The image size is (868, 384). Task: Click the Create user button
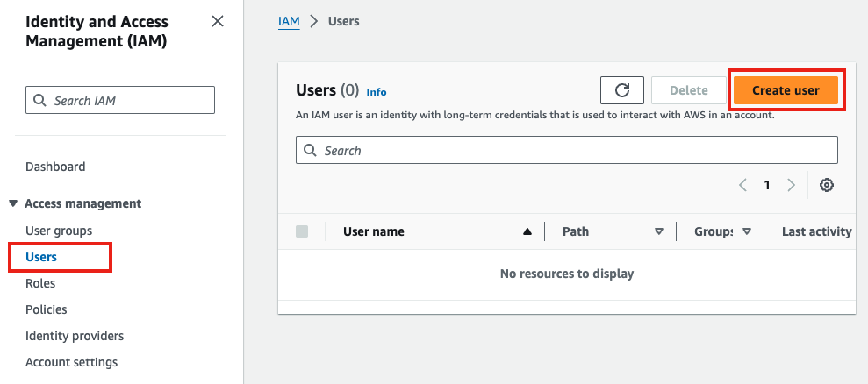click(786, 90)
